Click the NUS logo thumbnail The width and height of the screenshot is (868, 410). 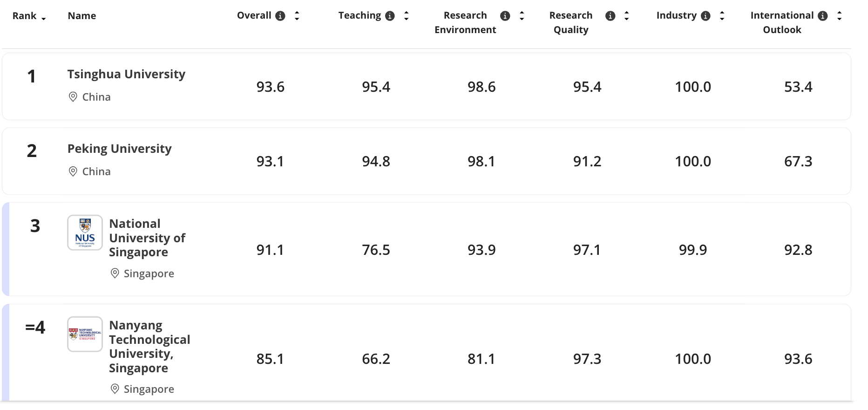[85, 232]
